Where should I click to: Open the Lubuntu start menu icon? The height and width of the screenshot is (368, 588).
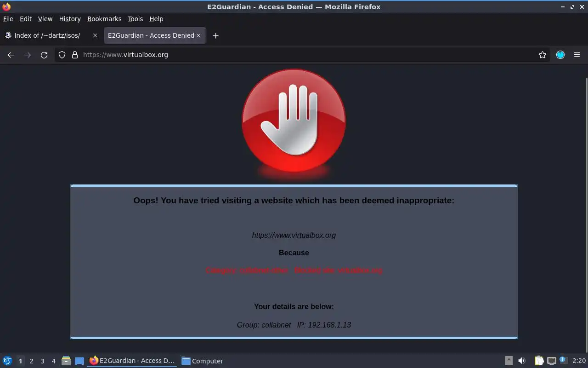7,361
